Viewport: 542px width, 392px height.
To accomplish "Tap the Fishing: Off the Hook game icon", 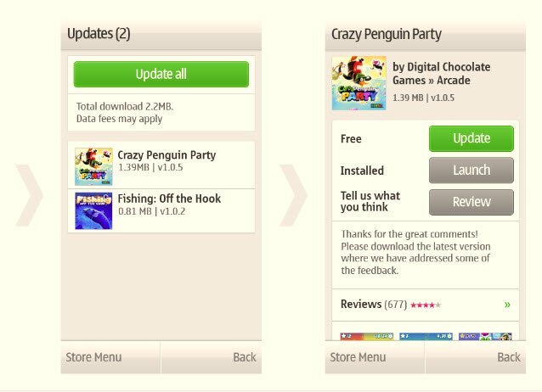I will click(93, 210).
